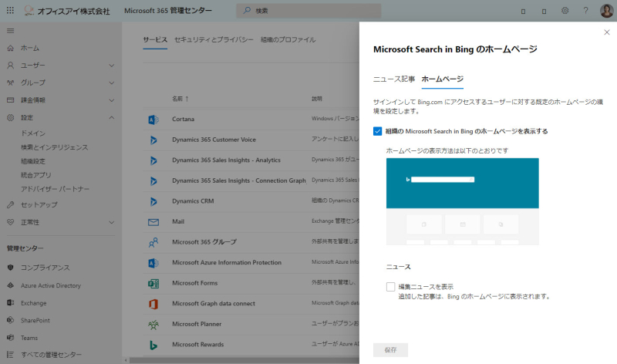This screenshot has width=617, height=364.
Task: Click the search box in header
Action: coord(308,11)
